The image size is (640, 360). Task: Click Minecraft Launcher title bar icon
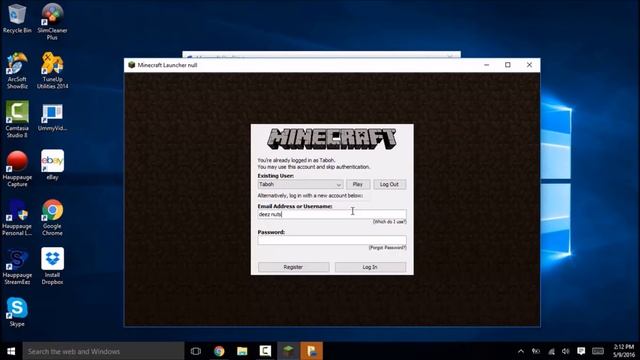click(131, 65)
